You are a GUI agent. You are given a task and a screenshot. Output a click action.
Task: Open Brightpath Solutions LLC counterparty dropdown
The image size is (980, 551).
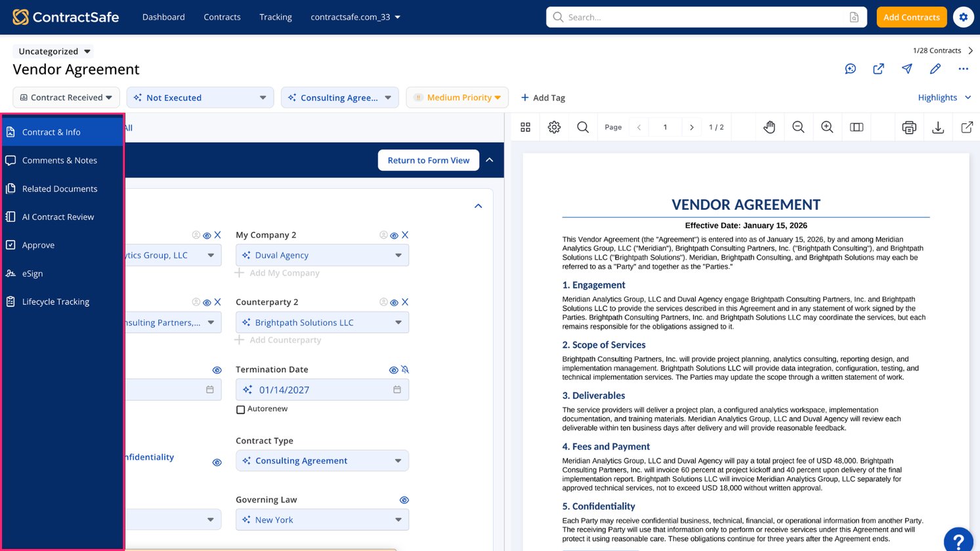point(322,323)
